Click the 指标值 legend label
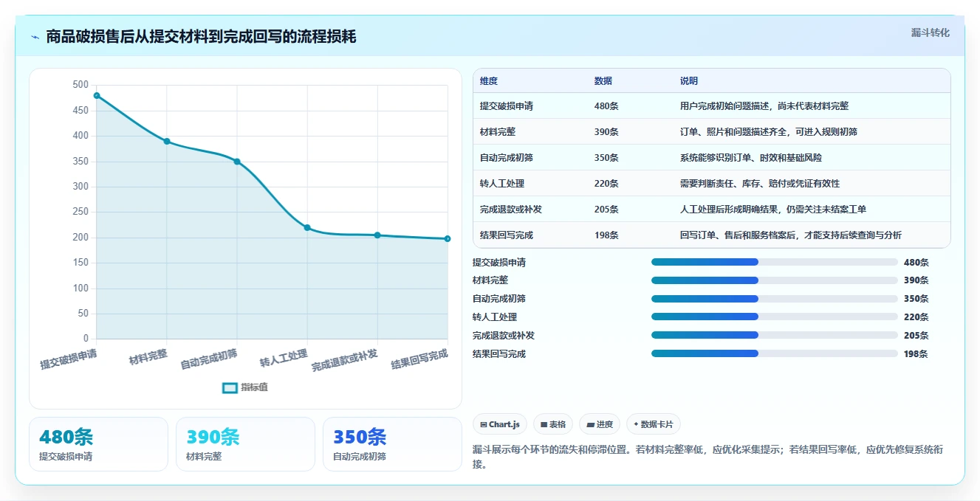The width and height of the screenshot is (980, 501). coord(254,387)
